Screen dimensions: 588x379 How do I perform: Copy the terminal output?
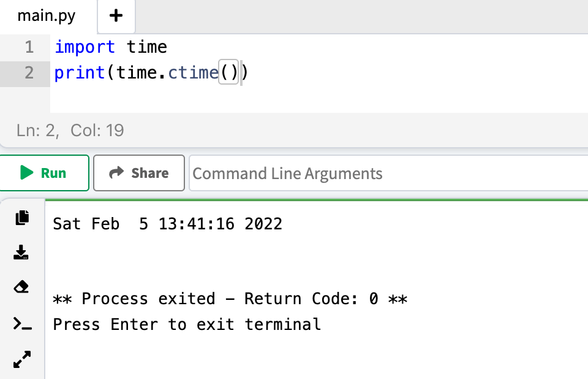(x=22, y=218)
